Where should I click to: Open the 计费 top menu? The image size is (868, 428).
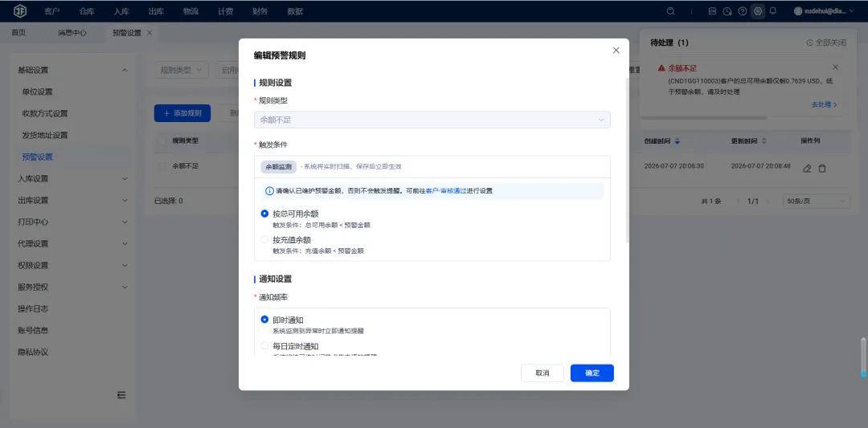click(225, 11)
